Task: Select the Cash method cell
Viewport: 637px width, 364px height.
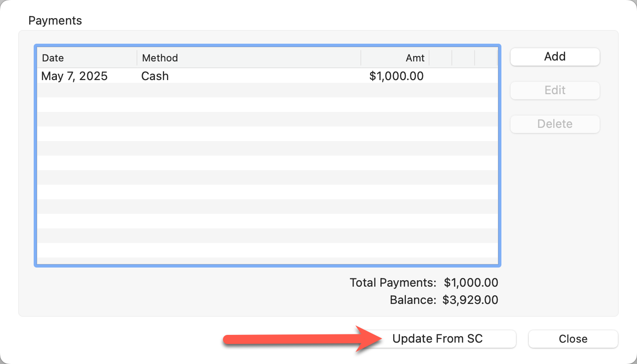Action: 155,76
